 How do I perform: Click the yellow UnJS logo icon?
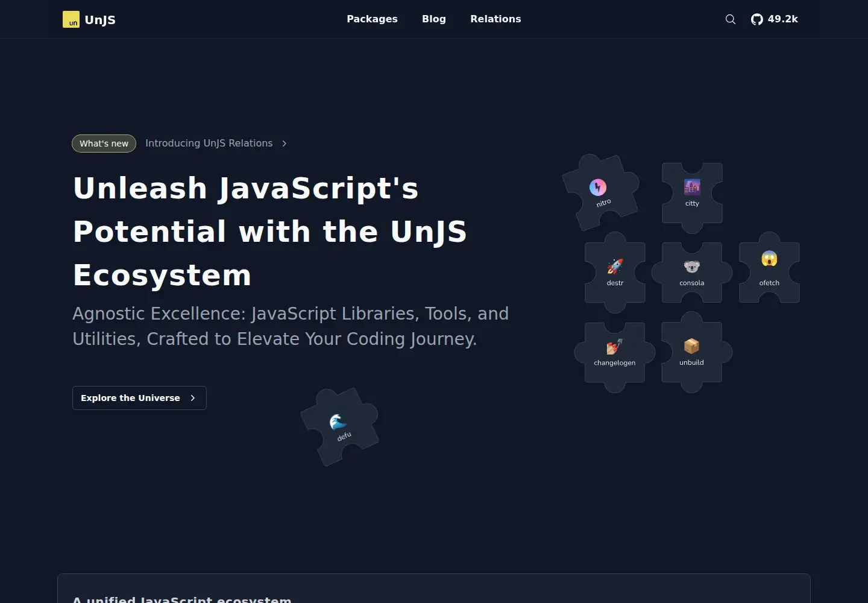tap(71, 19)
